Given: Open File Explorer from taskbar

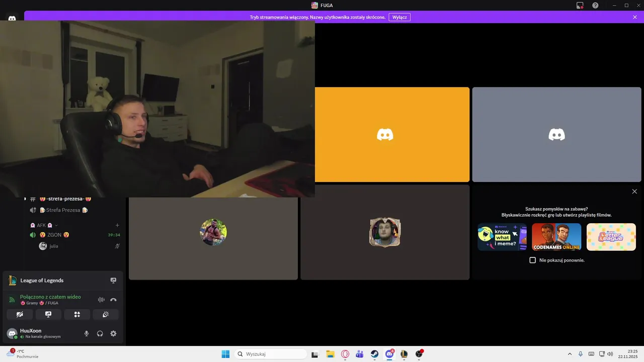Looking at the screenshot, I should [x=330, y=354].
